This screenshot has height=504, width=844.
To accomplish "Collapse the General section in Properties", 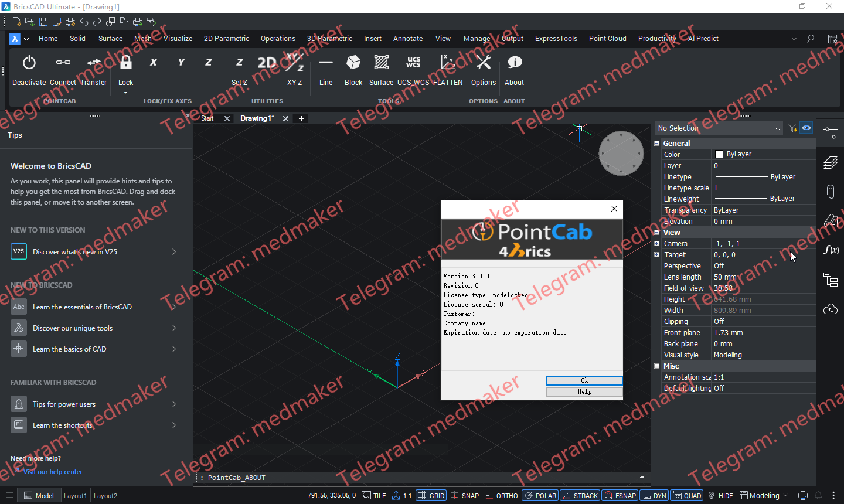I will click(656, 143).
